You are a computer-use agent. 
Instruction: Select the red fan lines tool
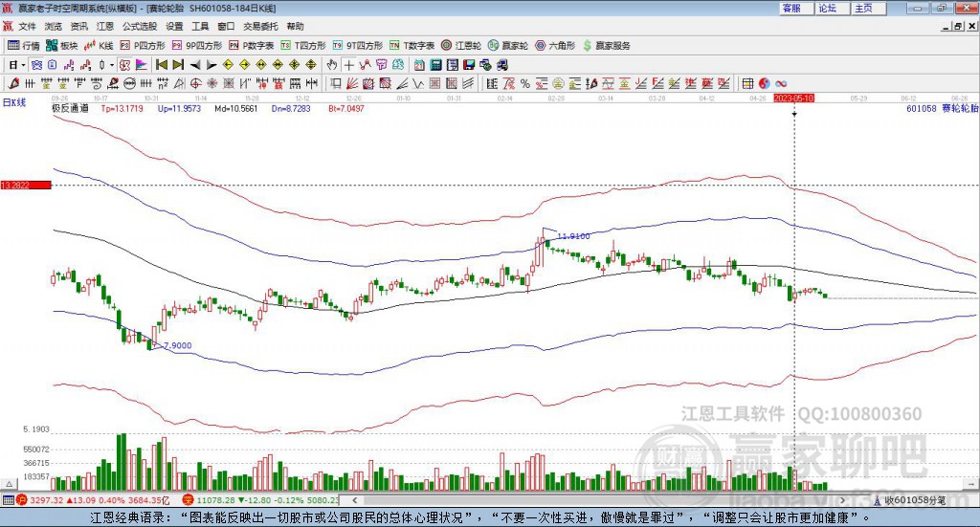click(352, 83)
